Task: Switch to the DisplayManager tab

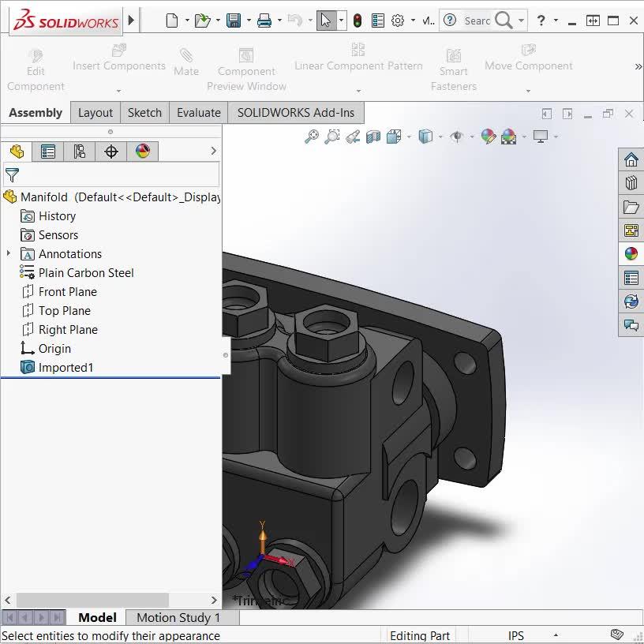Action: tap(143, 151)
